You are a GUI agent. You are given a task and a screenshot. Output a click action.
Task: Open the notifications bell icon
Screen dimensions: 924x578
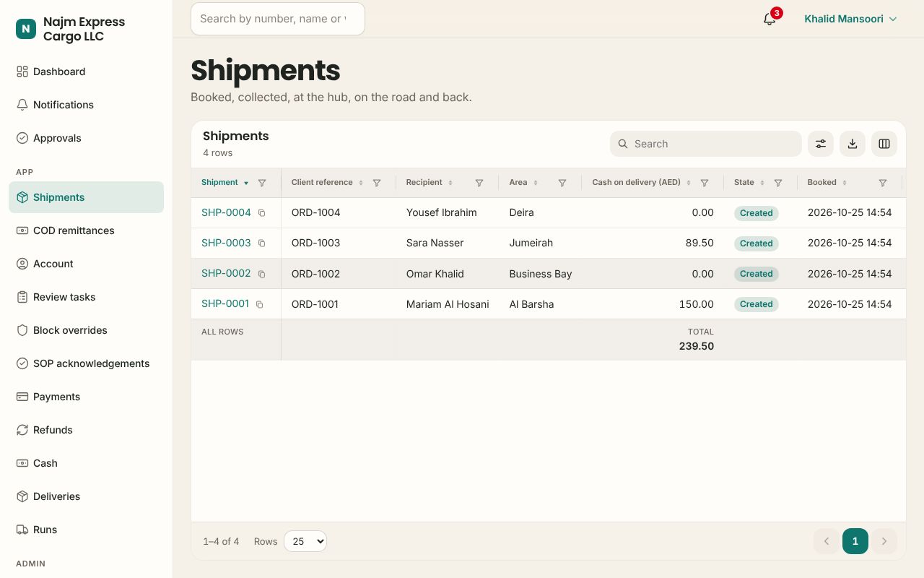[x=770, y=19]
